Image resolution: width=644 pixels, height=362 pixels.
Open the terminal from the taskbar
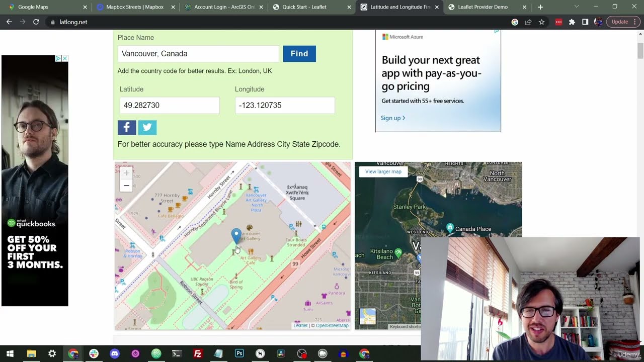coord(177,354)
